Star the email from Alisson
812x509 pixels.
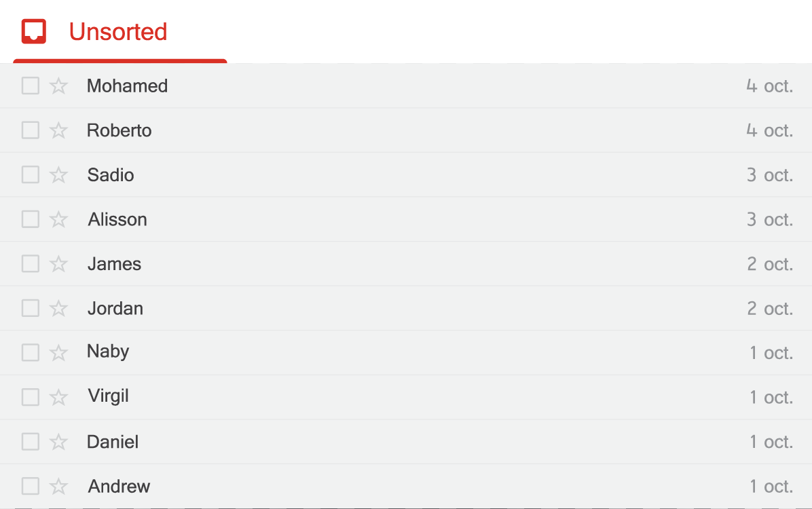(58, 219)
